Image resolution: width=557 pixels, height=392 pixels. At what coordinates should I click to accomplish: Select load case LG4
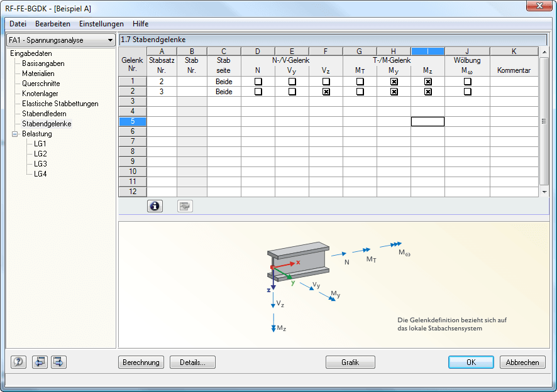(x=40, y=173)
